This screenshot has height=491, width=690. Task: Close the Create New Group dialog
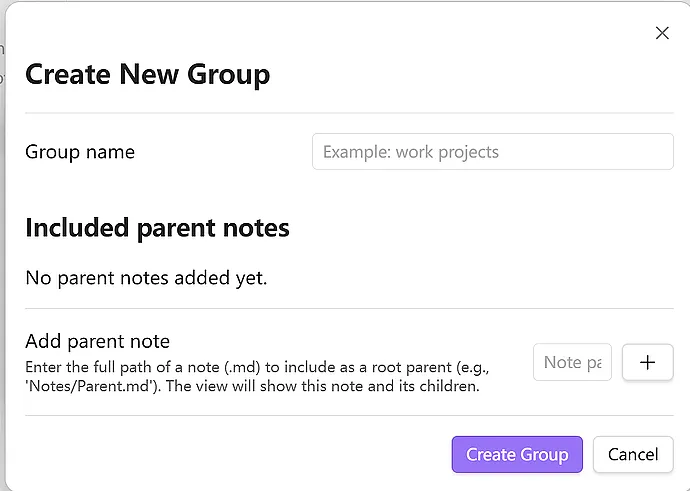(661, 33)
